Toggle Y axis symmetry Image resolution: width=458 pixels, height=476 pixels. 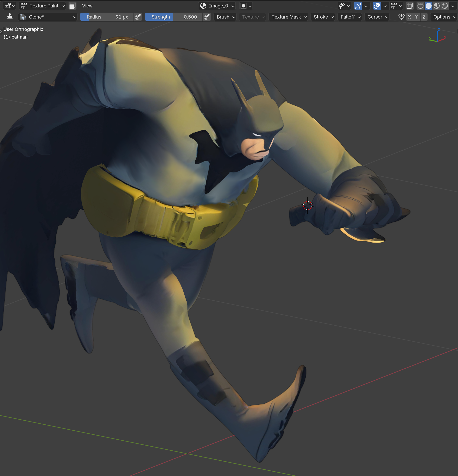417,17
